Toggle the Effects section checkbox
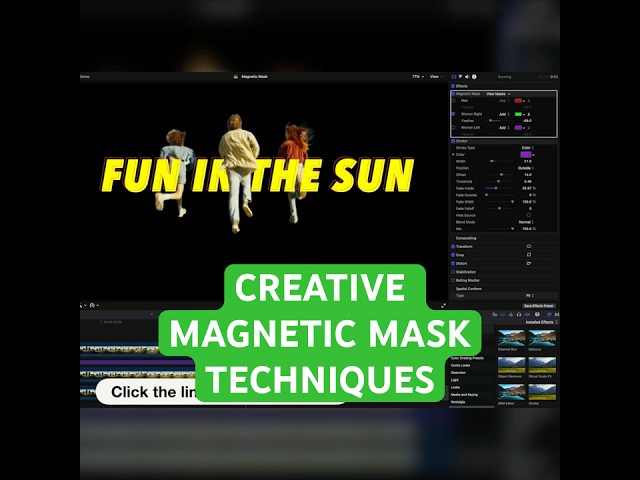The width and height of the screenshot is (640, 480). 453,86
